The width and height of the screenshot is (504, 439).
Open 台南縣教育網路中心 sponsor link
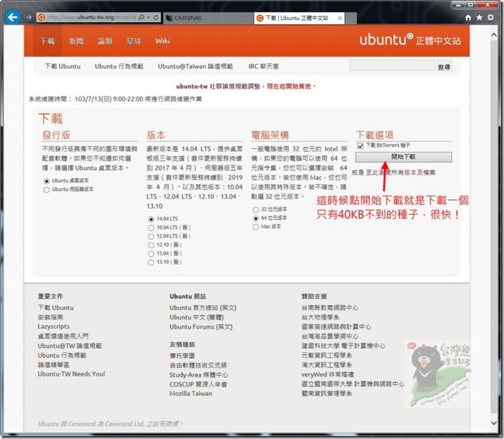point(330,307)
